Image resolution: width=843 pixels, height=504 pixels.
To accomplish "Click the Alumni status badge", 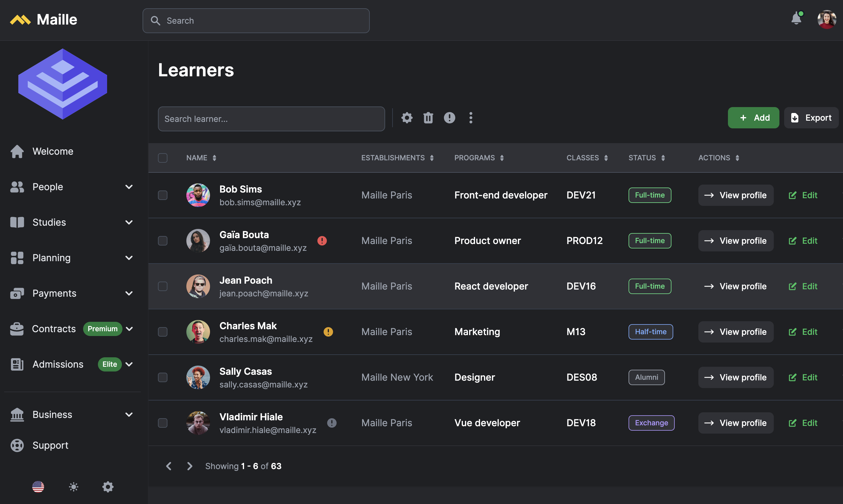I will tap(646, 377).
